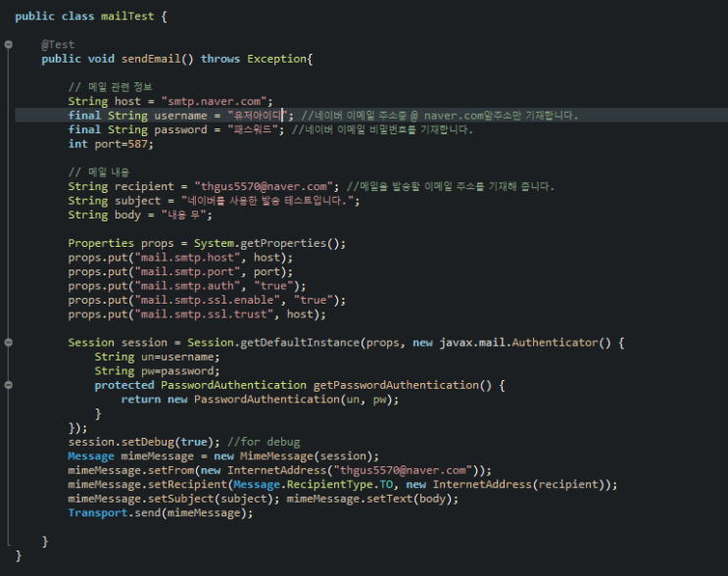Click the recipient string "thgus5570@naver.com"
The image size is (728, 576).
(264, 186)
